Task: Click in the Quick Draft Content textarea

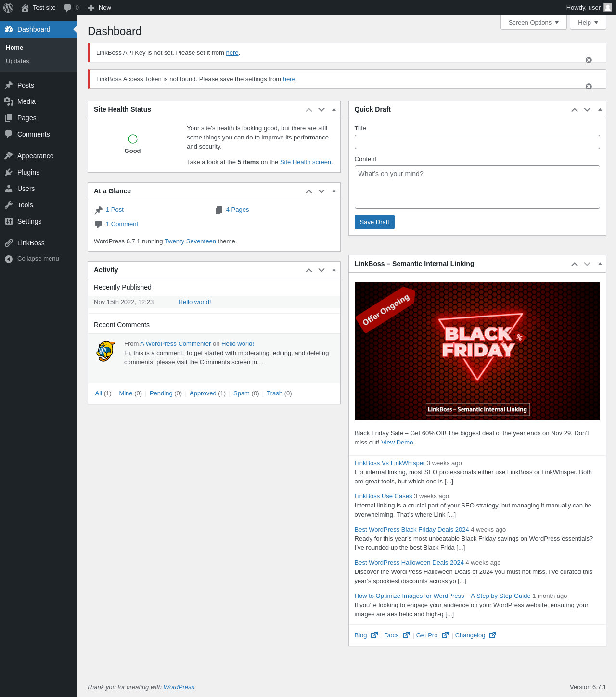Action: pyautogui.click(x=477, y=187)
